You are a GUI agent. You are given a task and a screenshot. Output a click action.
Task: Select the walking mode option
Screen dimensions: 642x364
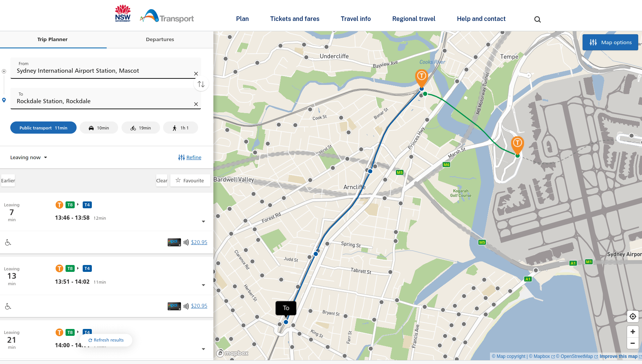tap(180, 128)
